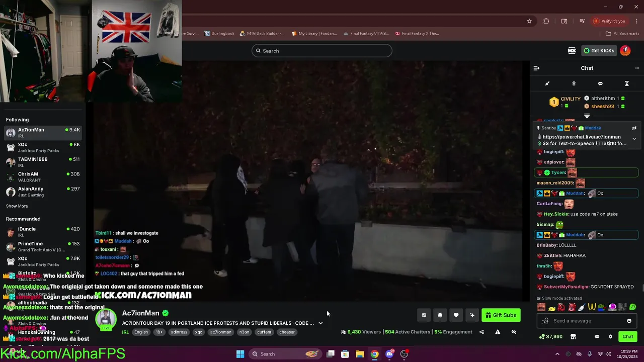Open OBS Studio from taskbar
The height and width of the screenshot is (362, 644).
coord(404,354)
